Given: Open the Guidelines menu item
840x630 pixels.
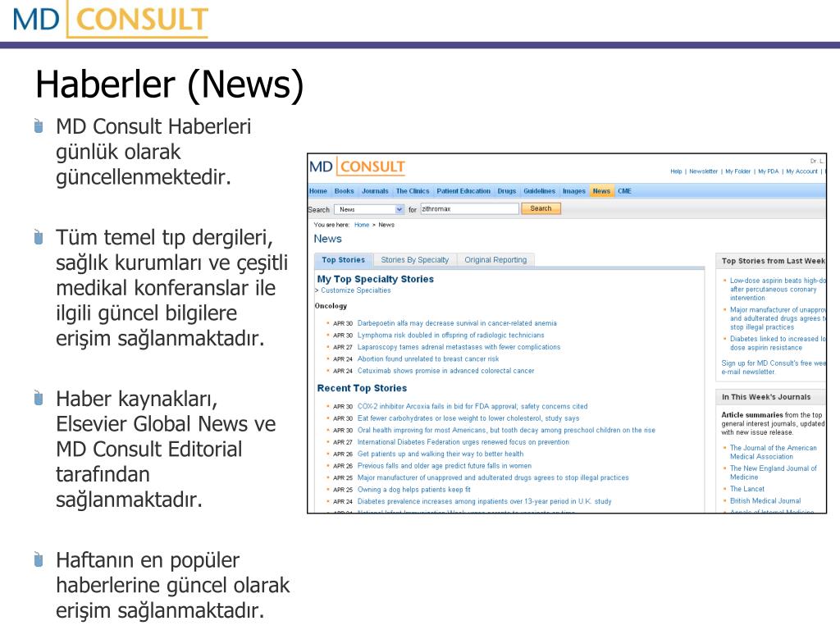Looking at the screenshot, I should 540,190.
